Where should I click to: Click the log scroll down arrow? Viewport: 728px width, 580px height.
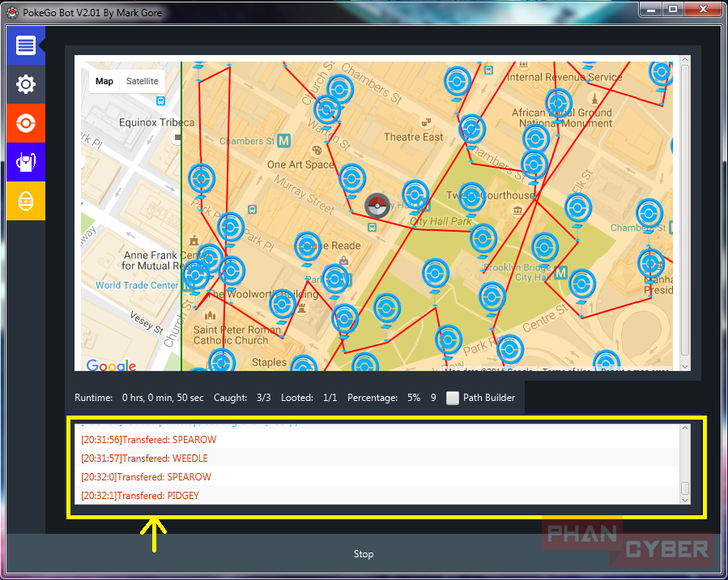(685, 500)
